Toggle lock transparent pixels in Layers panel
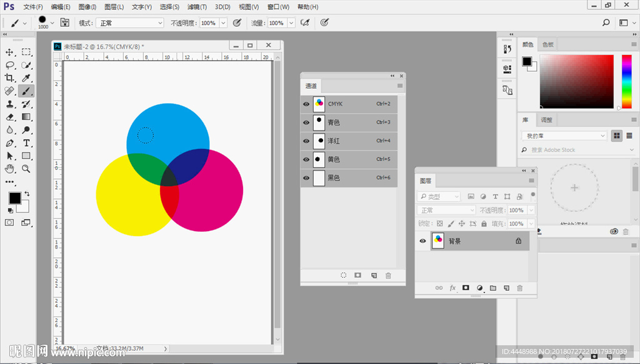This screenshot has height=364, width=640. 439,224
